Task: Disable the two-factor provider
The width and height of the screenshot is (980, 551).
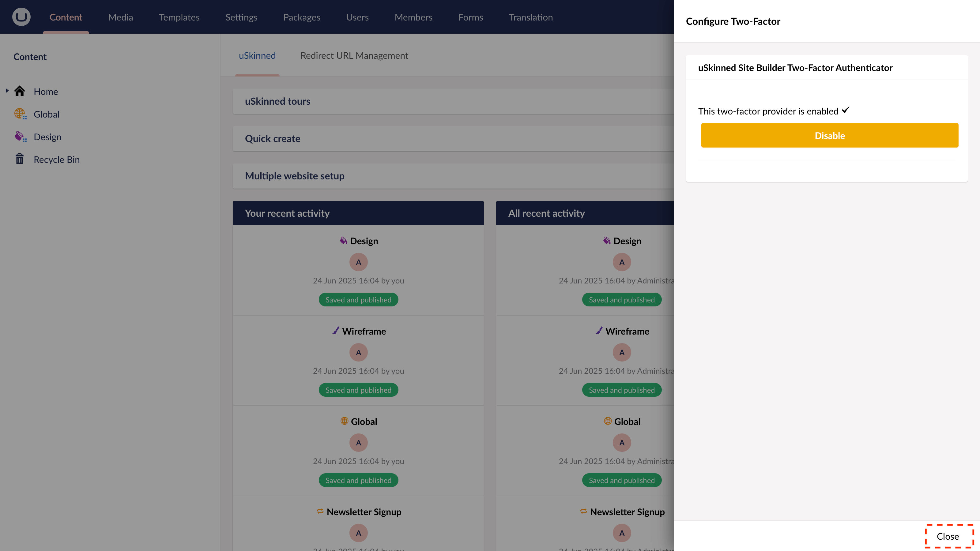Action: (x=830, y=135)
